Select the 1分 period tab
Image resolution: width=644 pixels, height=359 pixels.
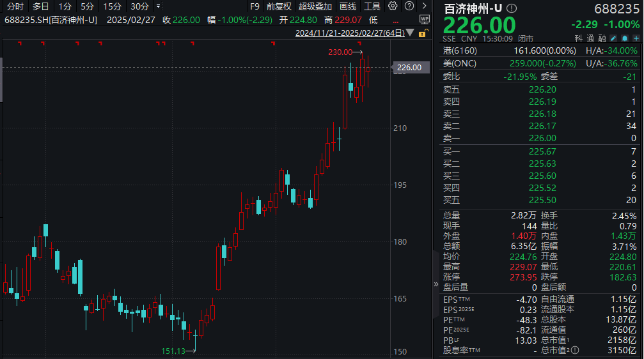[x=65, y=6]
